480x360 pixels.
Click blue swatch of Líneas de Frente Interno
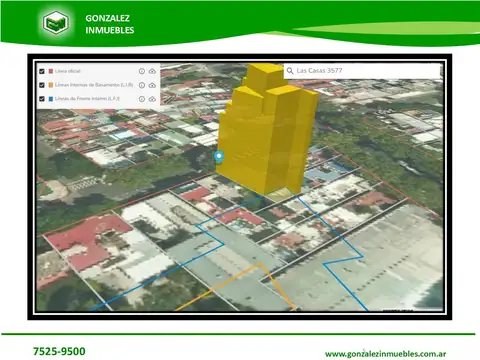[51, 99]
